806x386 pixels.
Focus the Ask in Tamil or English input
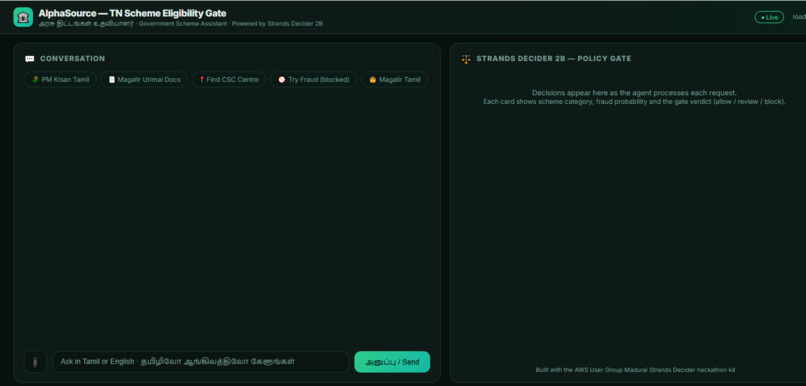click(200, 362)
